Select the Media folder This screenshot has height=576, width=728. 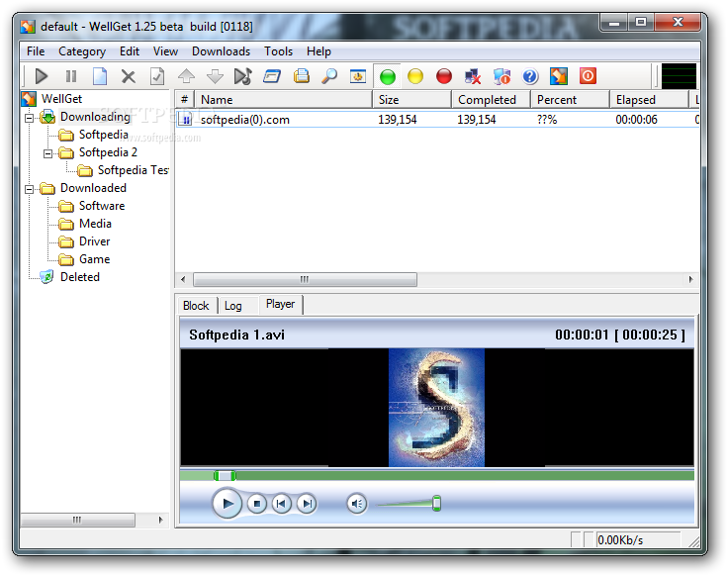[95, 224]
